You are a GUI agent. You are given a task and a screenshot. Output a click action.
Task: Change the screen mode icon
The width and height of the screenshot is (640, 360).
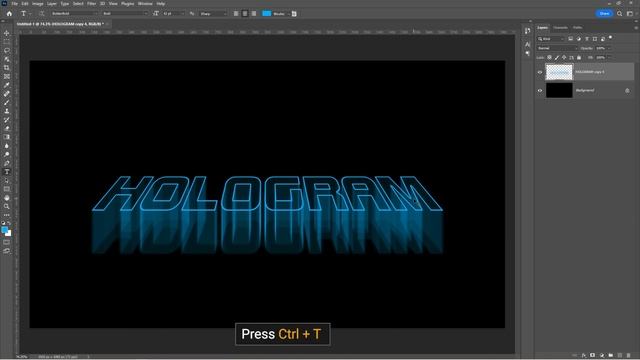click(7, 251)
